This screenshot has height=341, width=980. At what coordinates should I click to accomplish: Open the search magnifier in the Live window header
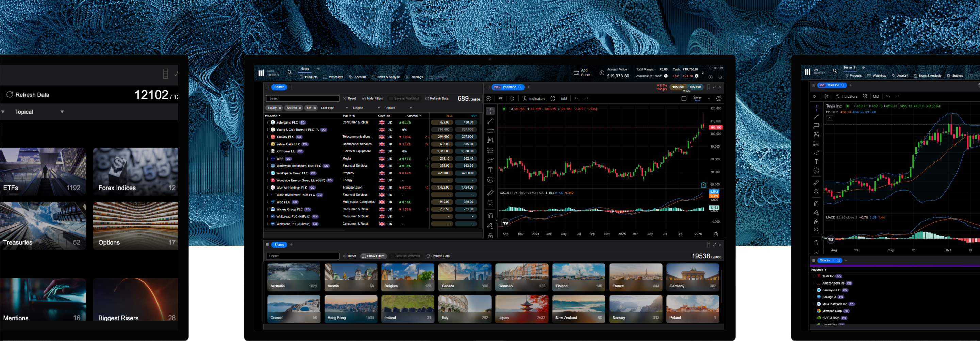(835, 71)
